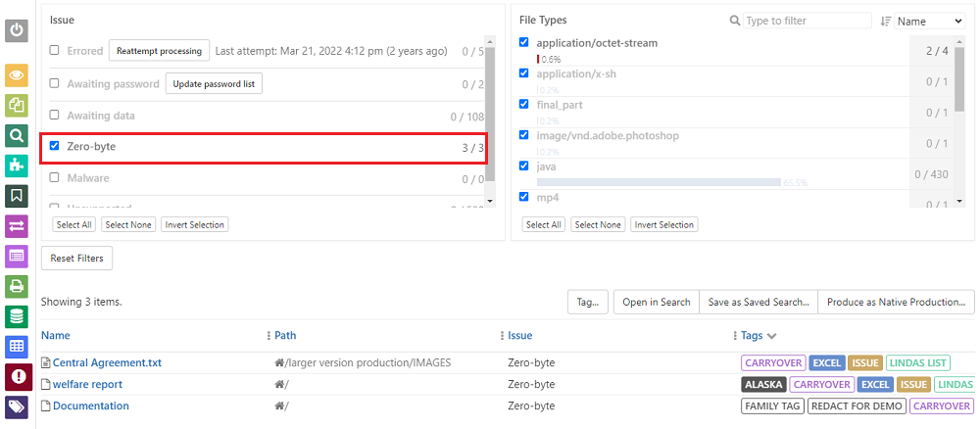Uncheck application/octet-stream file type

[523, 42]
